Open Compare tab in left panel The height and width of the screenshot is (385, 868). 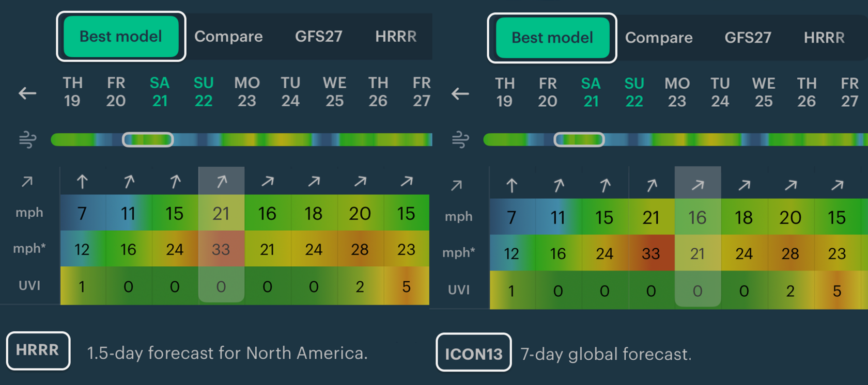(228, 37)
